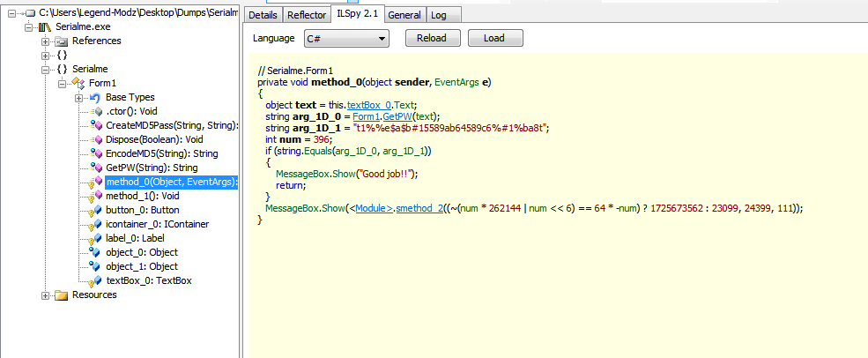Switch to the Details tab

[x=263, y=15]
